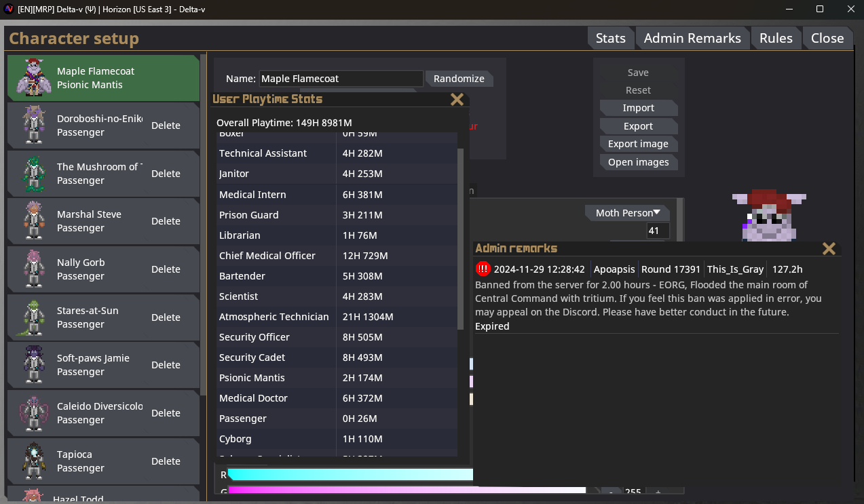The image size is (864, 504).
Task: Click the Import button
Action: tap(638, 108)
